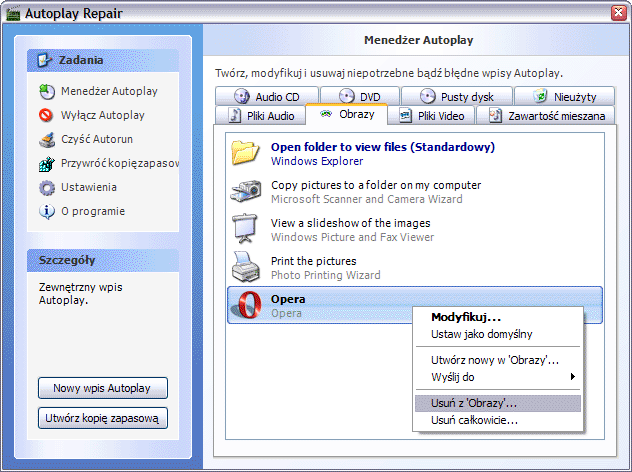
Task: Click the Pusty dysk disc icon
Action: (x=427, y=96)
